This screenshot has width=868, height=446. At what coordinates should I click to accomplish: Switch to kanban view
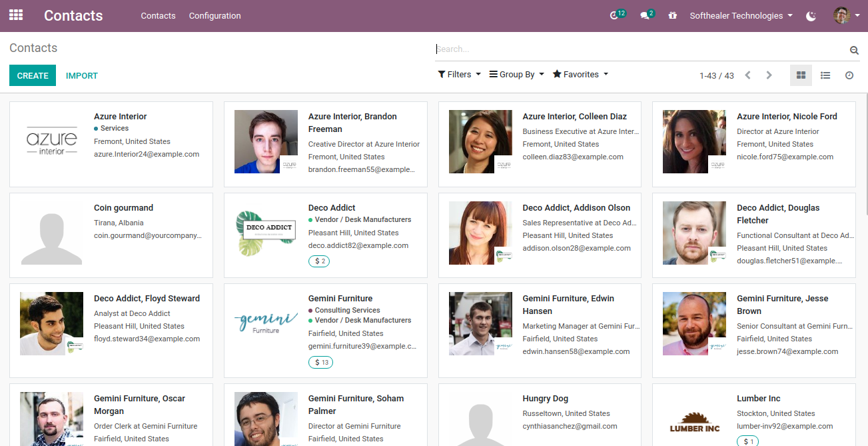pyautogui.click(x=801, y=75)
